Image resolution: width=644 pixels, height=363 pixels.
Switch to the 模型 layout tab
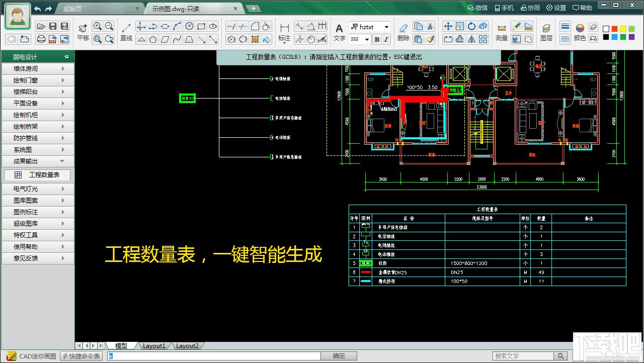[121, 346]
